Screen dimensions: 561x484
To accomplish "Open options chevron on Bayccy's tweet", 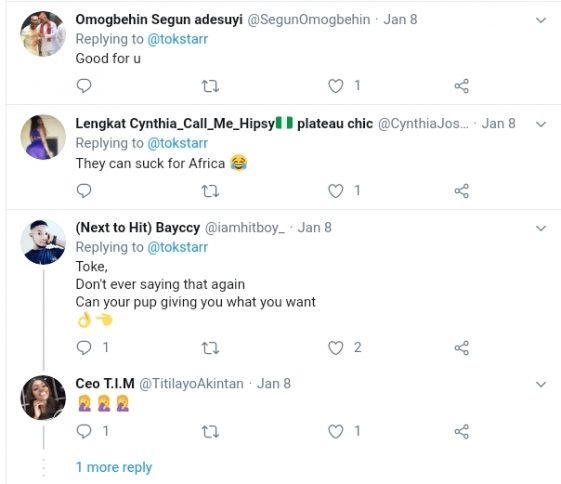I will (541, 228).
